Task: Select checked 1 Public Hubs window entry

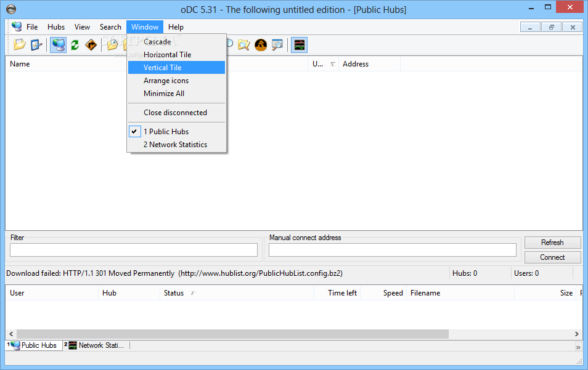Action: [177, 132]
